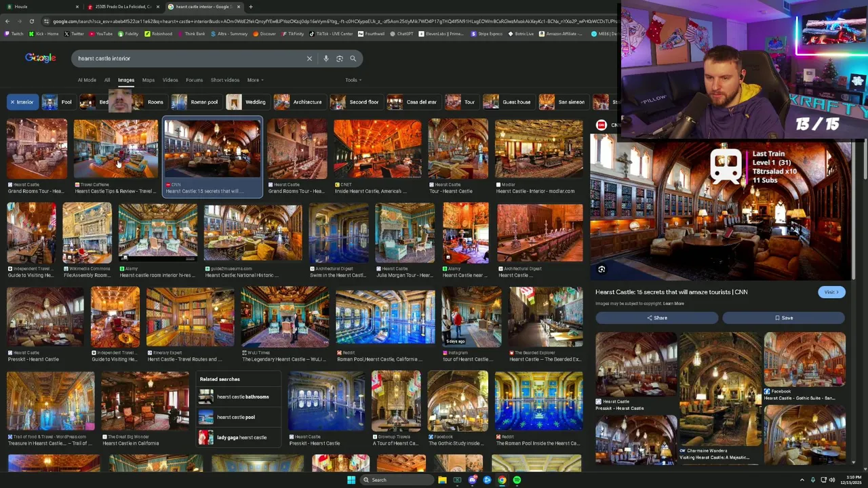Open the Robinhood bookmark
Image resolution: width=868 pixels, height=488 pixels.
click(x=158, y=33)
